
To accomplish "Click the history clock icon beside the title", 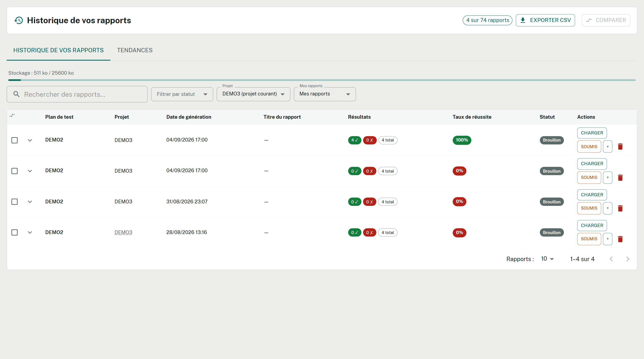I will tap(19, 20).
